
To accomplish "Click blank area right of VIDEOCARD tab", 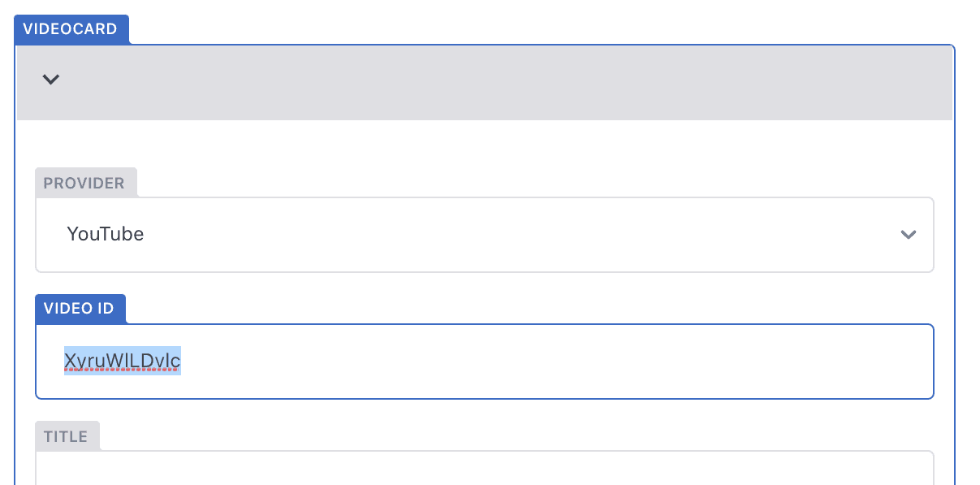I will pos(487,24).
